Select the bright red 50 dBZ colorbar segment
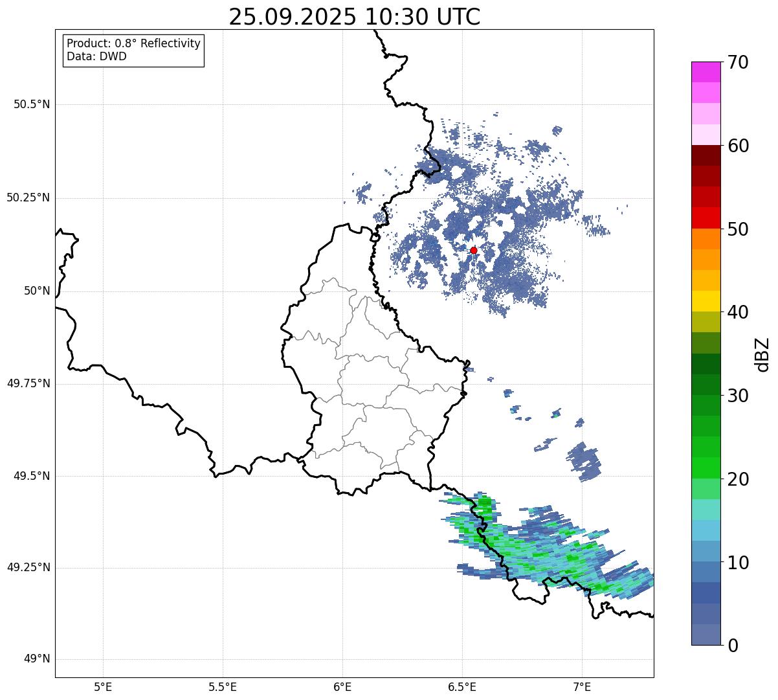Viewport: 778px width, 700px height. click(x=706, y=218)
